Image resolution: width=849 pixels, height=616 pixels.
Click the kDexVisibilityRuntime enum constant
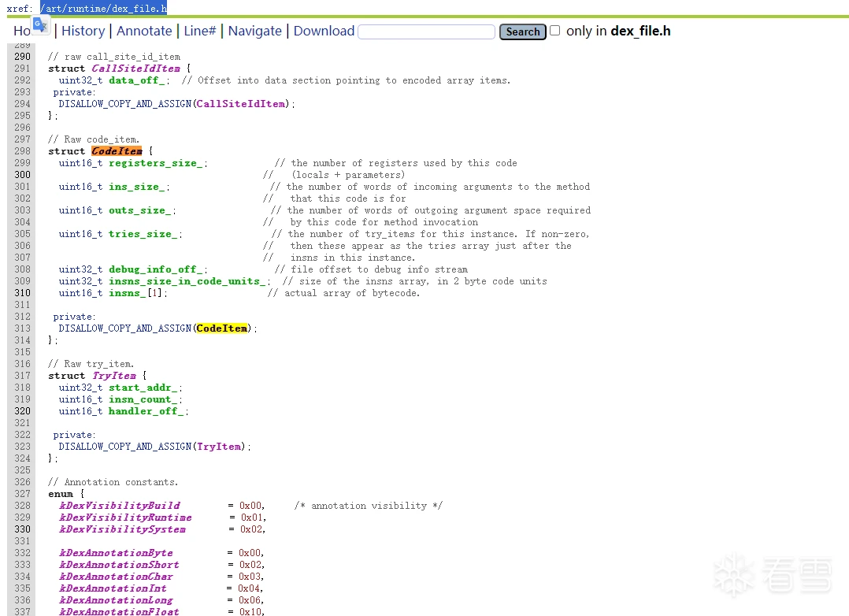click(125, 518)
